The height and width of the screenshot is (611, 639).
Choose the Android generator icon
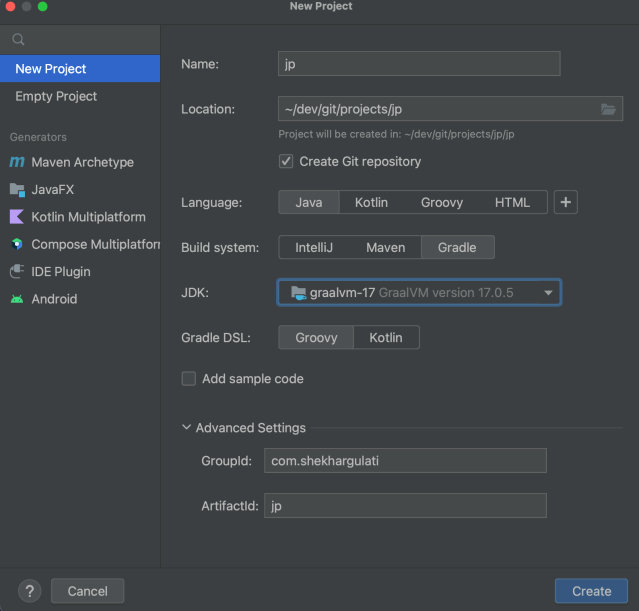click(x=17, y=299)
